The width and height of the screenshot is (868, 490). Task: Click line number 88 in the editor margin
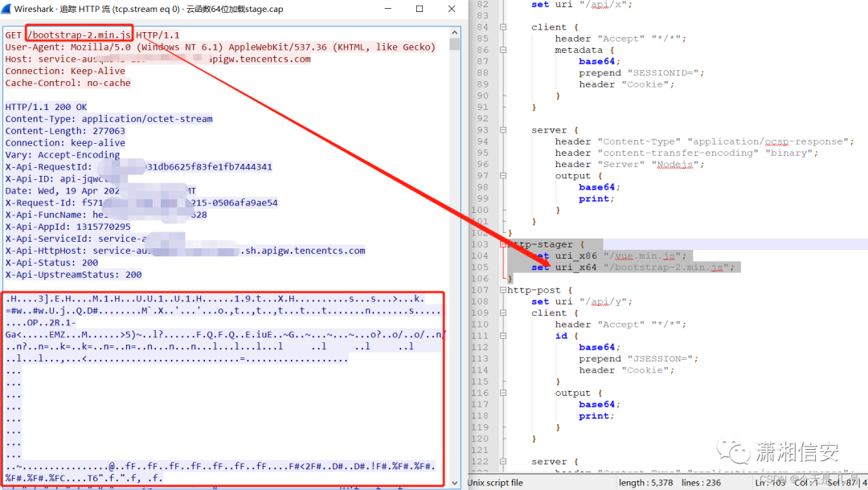483,73
